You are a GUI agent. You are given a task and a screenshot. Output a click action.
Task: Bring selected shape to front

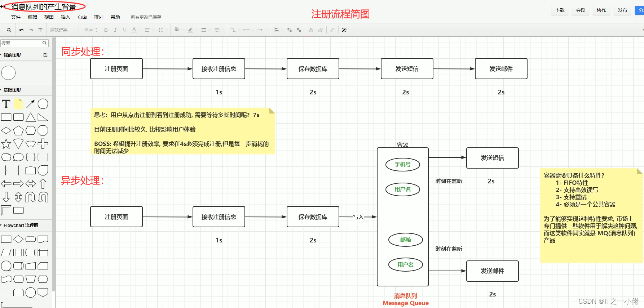pyautogui.click(x=290, y=30)
